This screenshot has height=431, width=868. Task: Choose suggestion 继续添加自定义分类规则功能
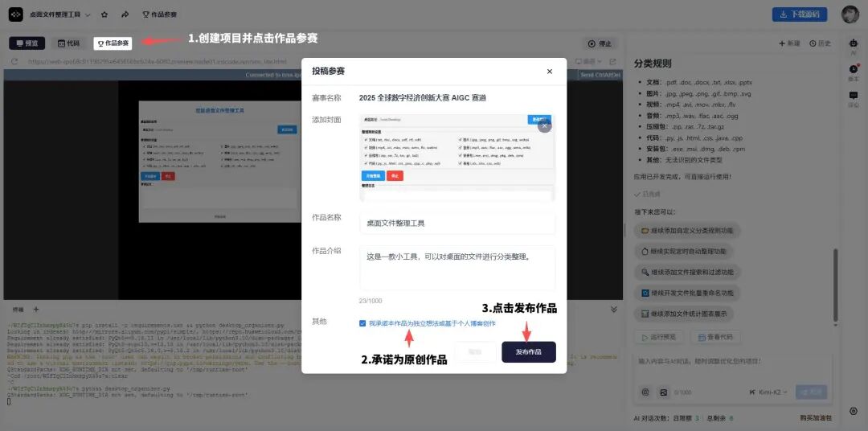(687, 230)
